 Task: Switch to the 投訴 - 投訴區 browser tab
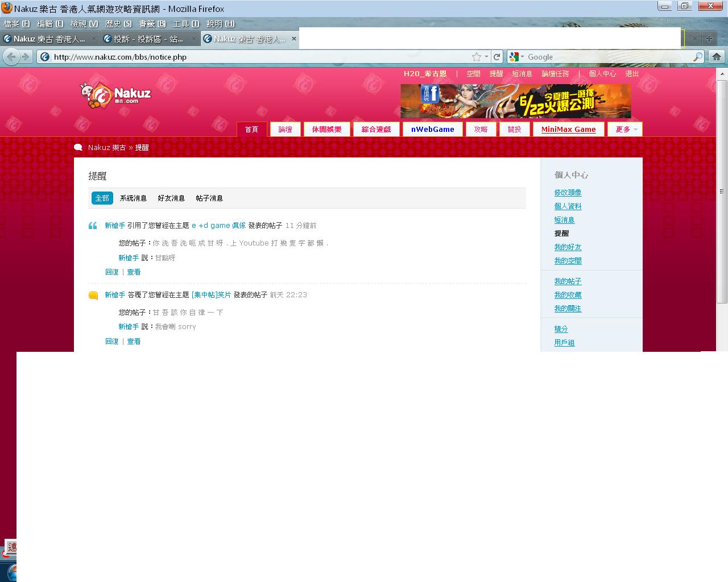click(x=149, y=39)
